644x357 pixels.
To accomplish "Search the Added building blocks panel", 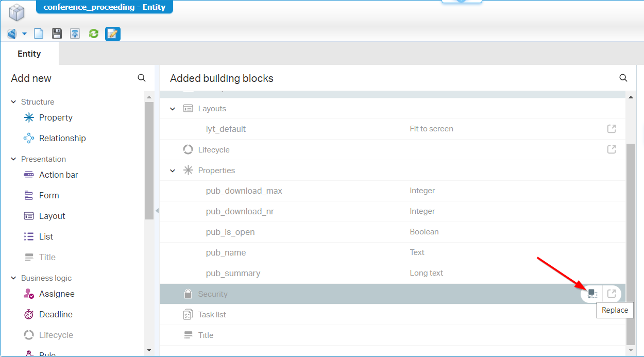I will tap(623, 78).
